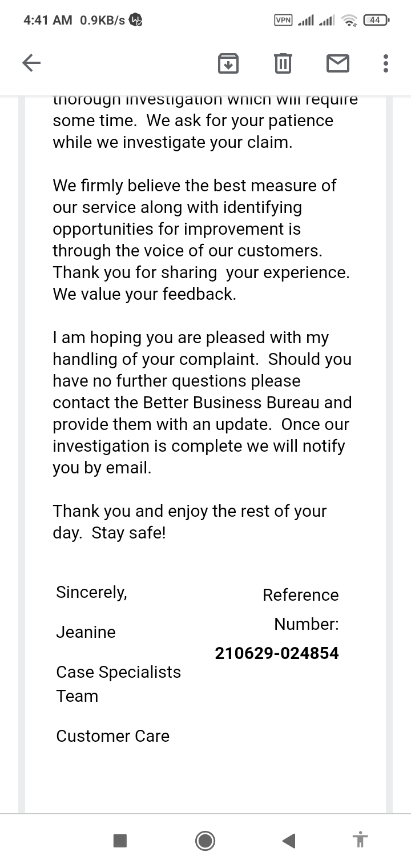The height and width of the screenshot is (868, 411).
Task: Tap the cellular signal strength bars
Action: coord(316,21)
